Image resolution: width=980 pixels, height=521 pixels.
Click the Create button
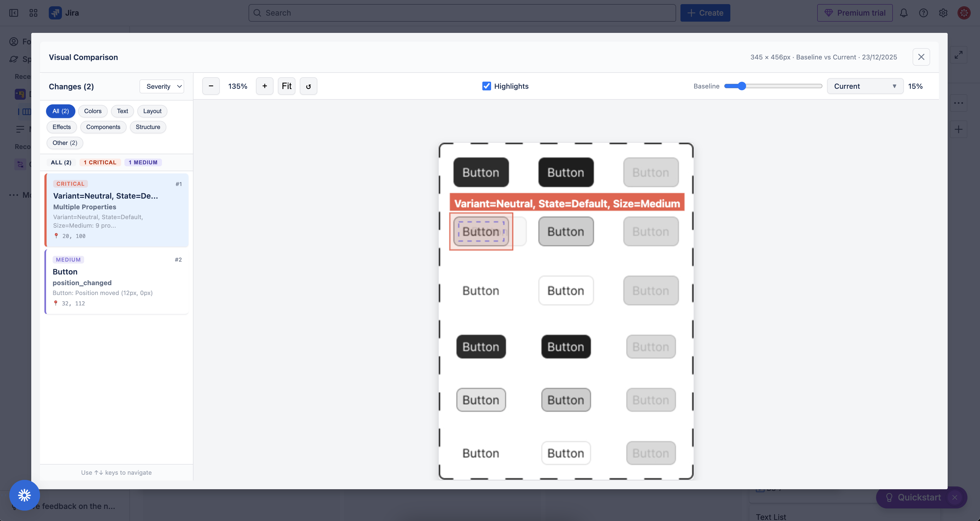pos(705,13)
